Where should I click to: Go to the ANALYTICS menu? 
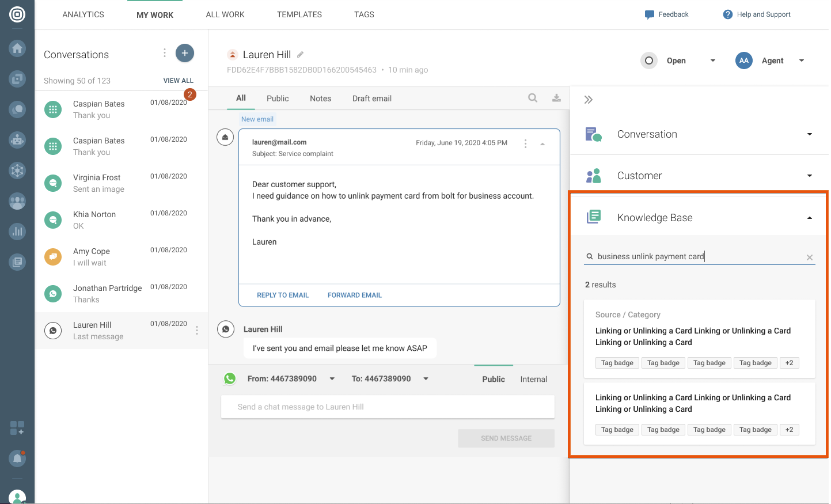(83, 14)
